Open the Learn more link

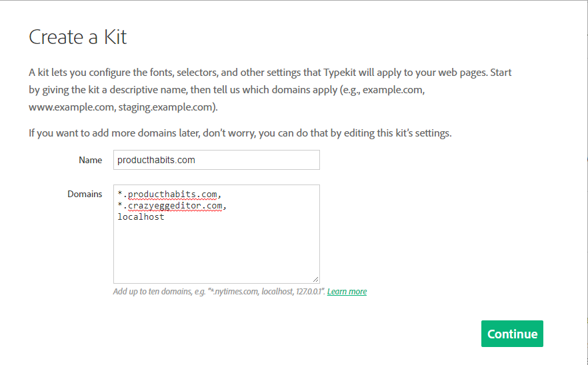[x=347, y=291]
